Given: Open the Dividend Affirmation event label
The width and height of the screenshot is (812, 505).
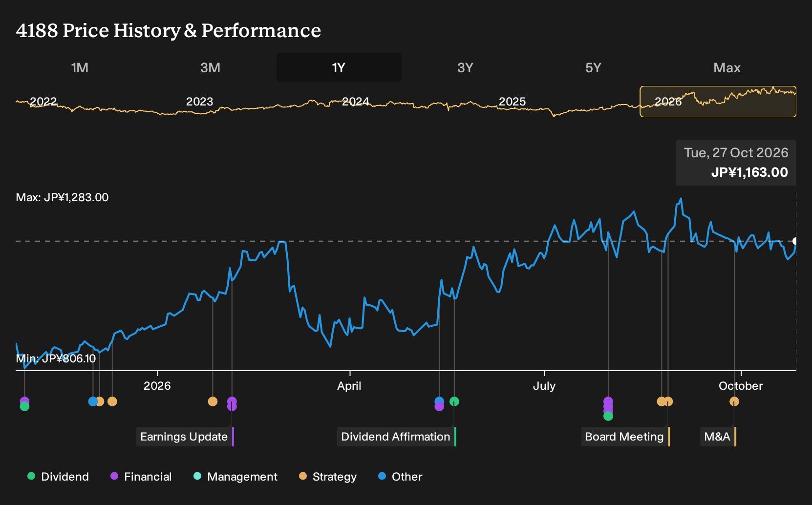Looking at the screenshot, I should 397,437.
